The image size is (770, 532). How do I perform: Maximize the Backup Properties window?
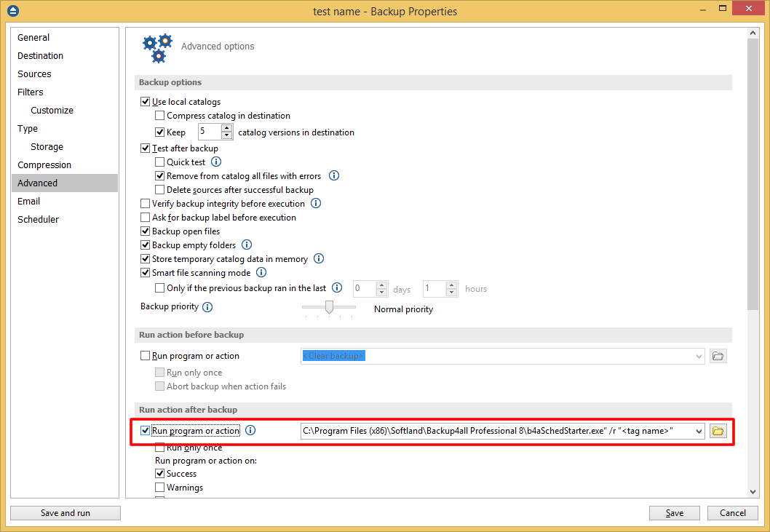click(723, 8)
